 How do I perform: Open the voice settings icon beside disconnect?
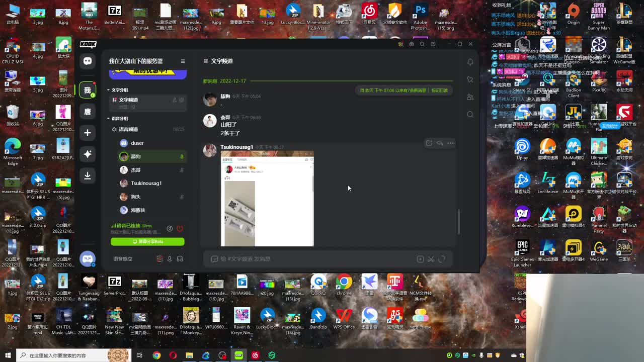pyautogui.click(x=170, y=229)
